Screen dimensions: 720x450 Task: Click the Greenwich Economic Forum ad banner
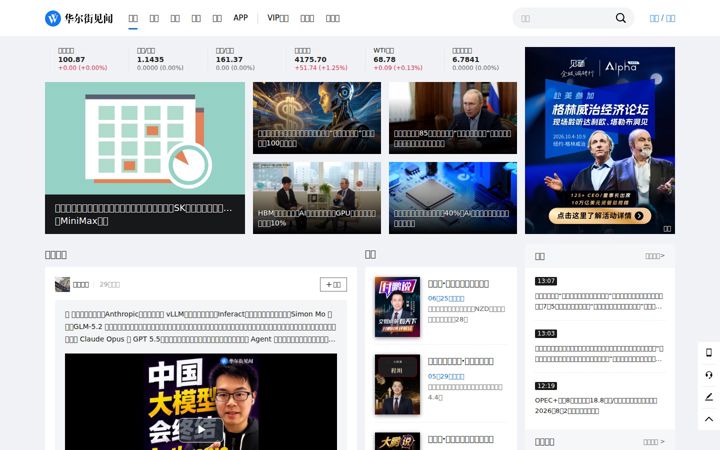point(600,140)
